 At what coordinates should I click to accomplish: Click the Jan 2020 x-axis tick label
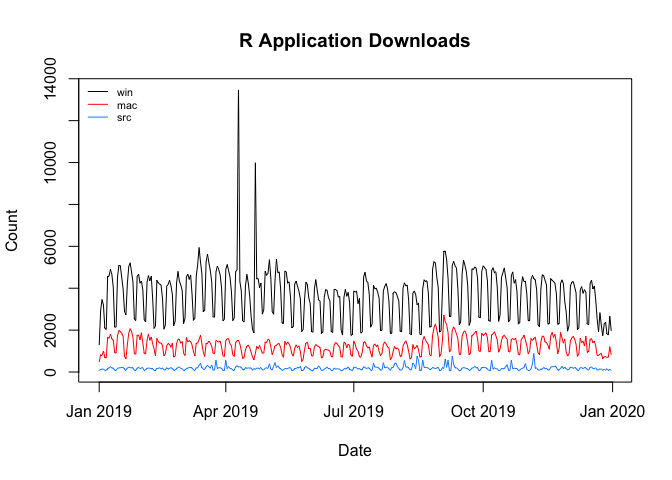[x=611, y=409]
